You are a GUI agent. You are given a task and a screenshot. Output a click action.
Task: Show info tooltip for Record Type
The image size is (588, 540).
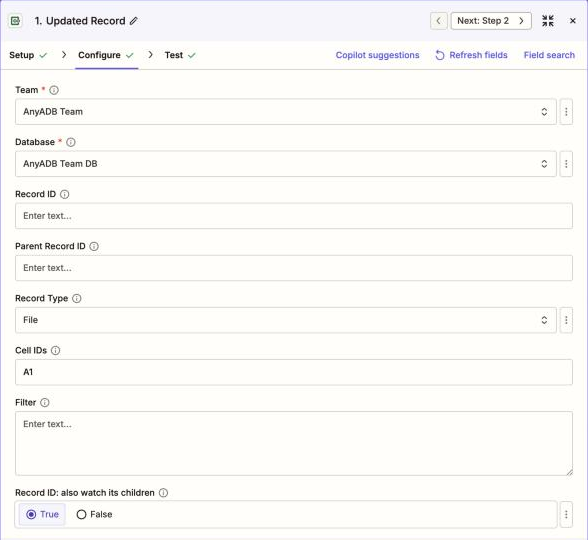pos(76,298)
